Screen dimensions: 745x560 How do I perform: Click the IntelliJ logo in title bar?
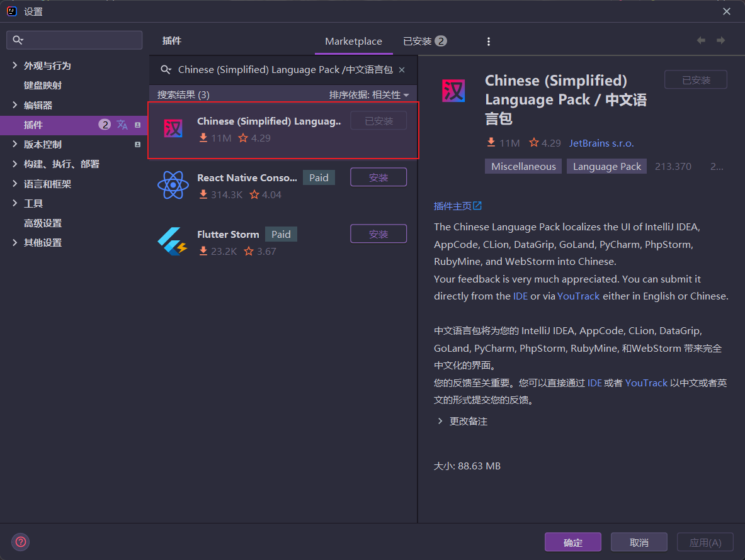[x=12, y=11]
